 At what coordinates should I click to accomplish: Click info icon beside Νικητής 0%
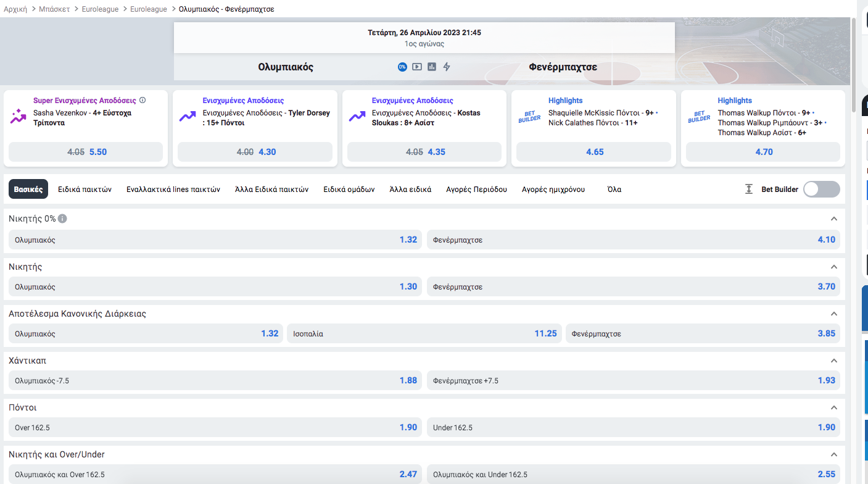tap(63, 219)
